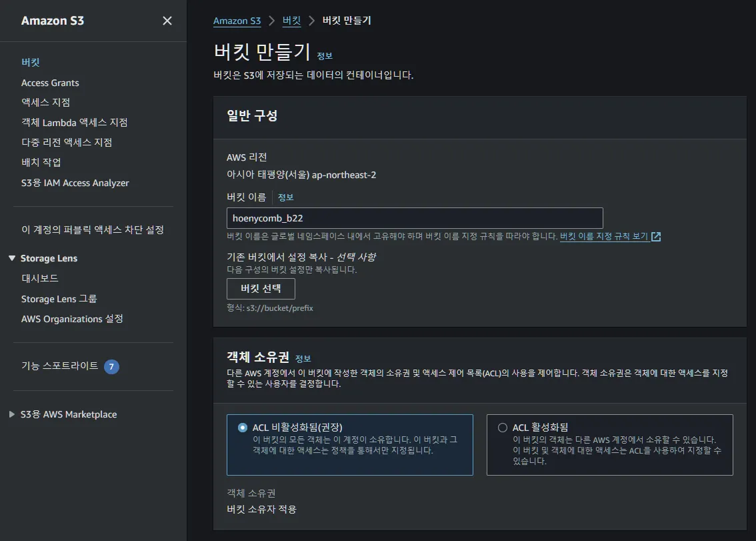Open 버킷 in the sidebar
The height and width of the screenshot is (541, 756).
[31, 62]
